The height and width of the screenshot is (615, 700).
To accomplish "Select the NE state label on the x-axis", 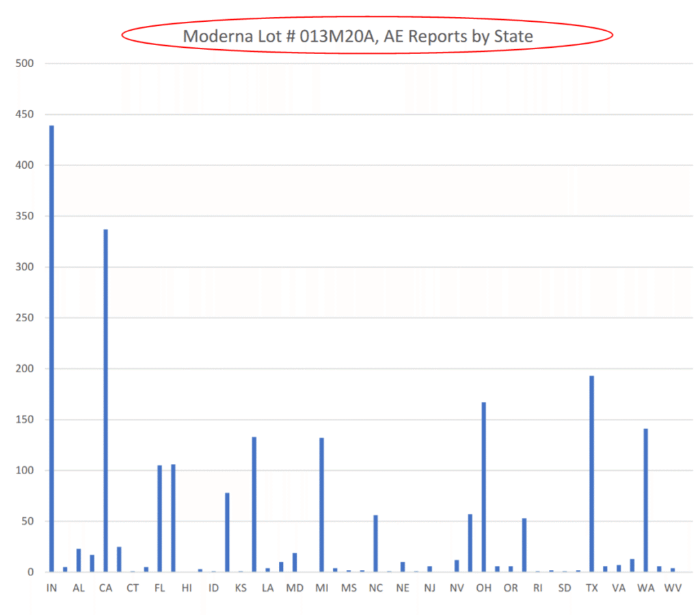I will pos(403,588).
